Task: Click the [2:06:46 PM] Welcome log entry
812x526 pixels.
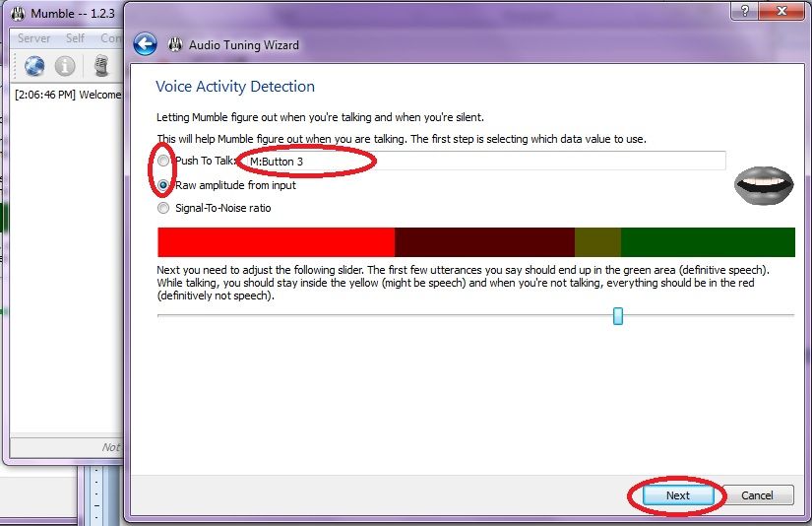Action: coord(68,95)
